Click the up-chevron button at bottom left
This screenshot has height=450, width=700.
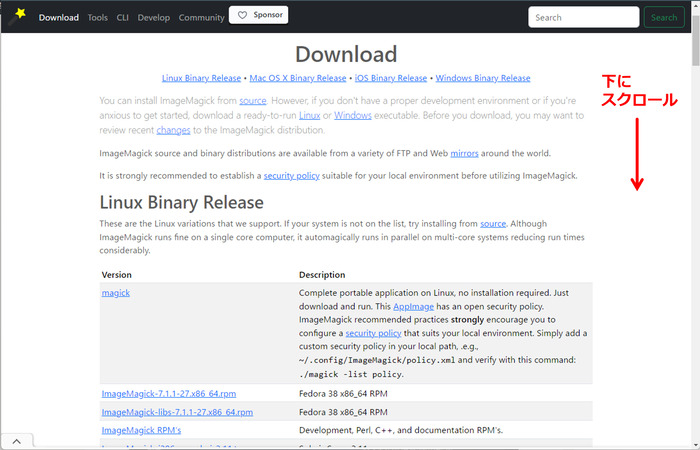pyautogui.click(x=17, y=442)
